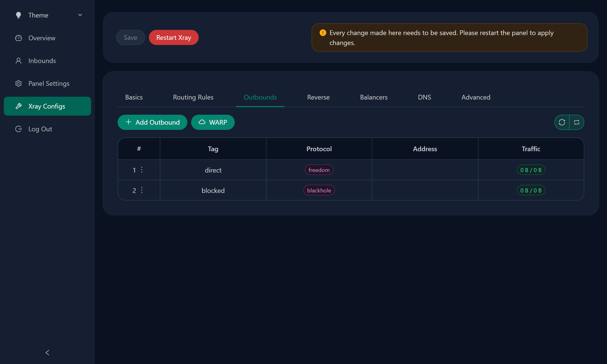Screen dimensions: 607x364
Task: Click the WARP button
Action: click(213, 122)
